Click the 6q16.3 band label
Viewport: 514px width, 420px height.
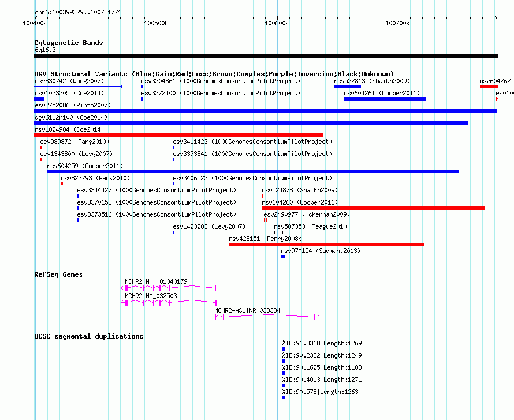coord(45,50)
